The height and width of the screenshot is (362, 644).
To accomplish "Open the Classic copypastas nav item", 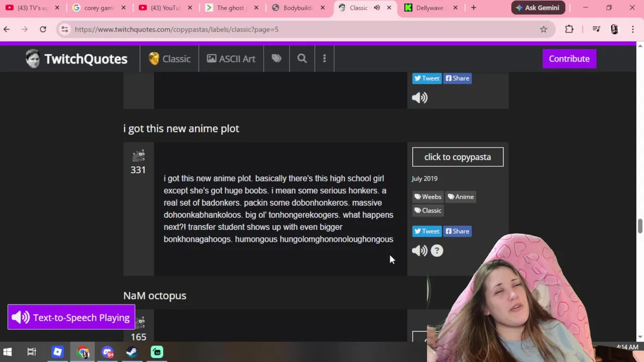I will point(169,59).
